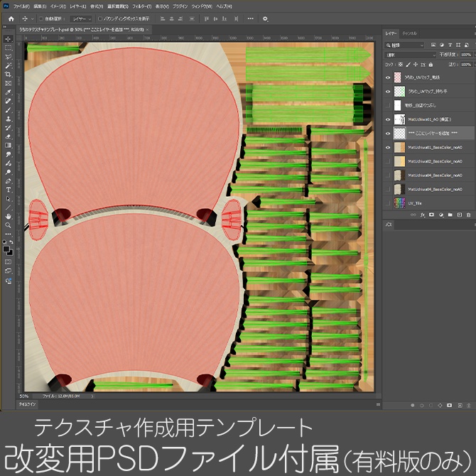The height and width of the screenshot is (476, 476).
Task: Create a new layer with plus icon
Action: coord(460,215)
